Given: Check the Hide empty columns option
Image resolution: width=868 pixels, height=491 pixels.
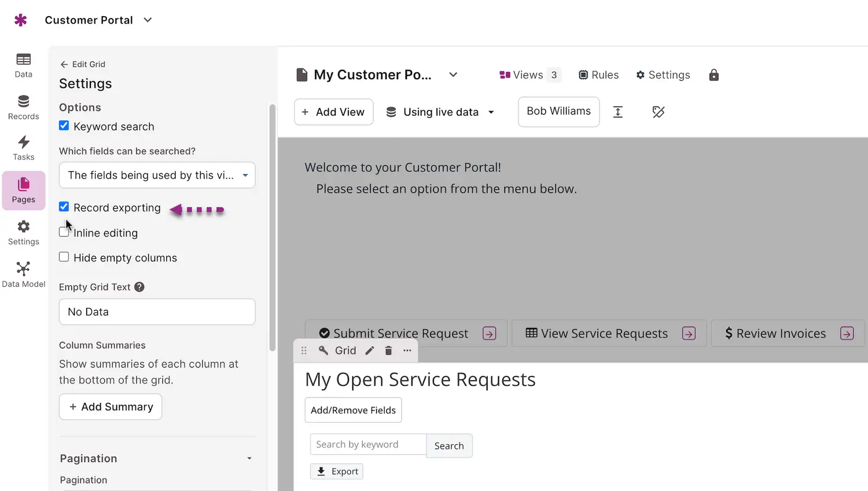Looking at the screenshot, I should (64, 257).
